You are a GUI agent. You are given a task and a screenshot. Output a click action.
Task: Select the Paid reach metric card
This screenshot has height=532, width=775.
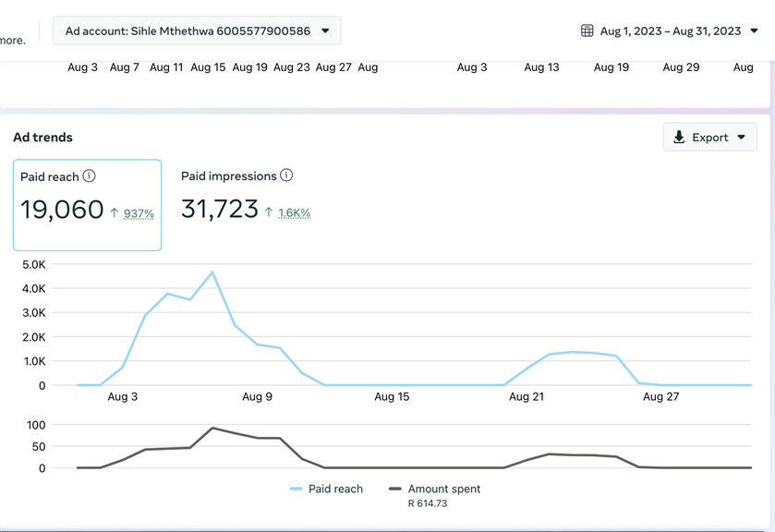point(87,205)
